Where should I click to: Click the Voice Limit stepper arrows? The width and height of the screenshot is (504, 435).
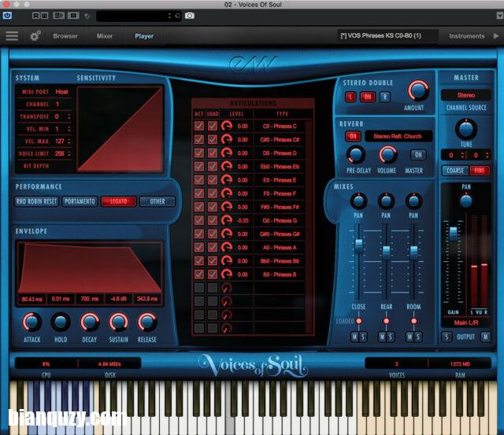pos(69,153)
